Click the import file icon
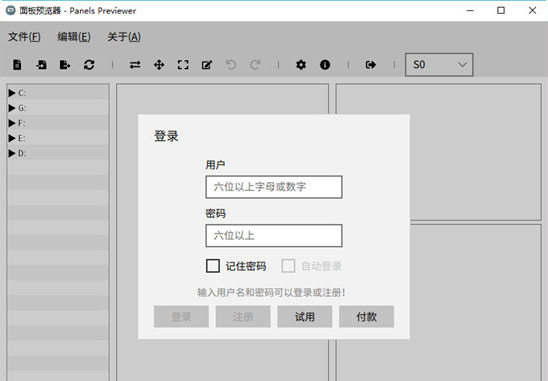Screen dimensions: 548x381 point(41,65)
